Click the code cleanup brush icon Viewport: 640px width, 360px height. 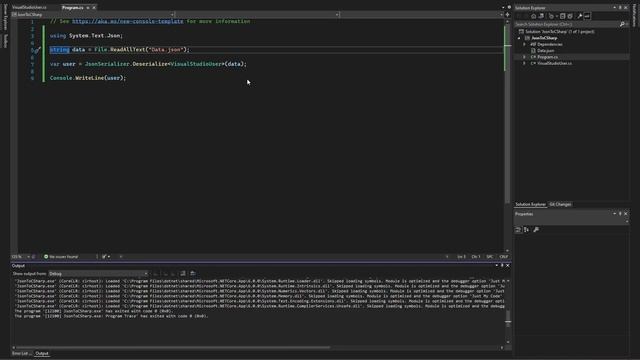pos(104,257)
